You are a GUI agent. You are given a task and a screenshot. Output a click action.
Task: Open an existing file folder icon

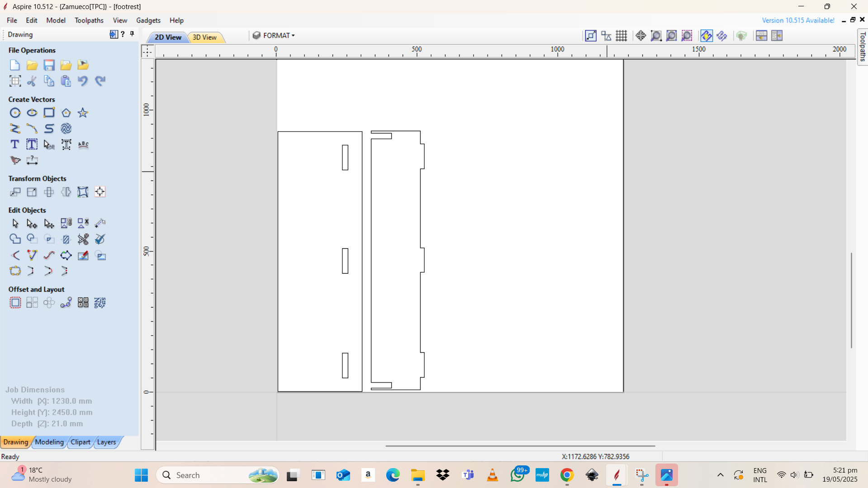(32, 65)
